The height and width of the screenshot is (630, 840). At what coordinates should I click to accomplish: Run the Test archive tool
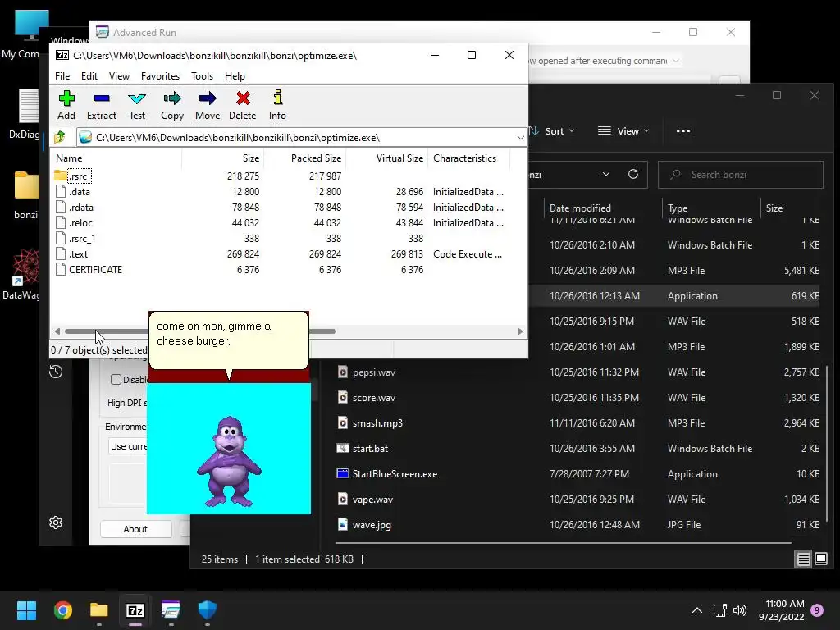click(137, 105)
